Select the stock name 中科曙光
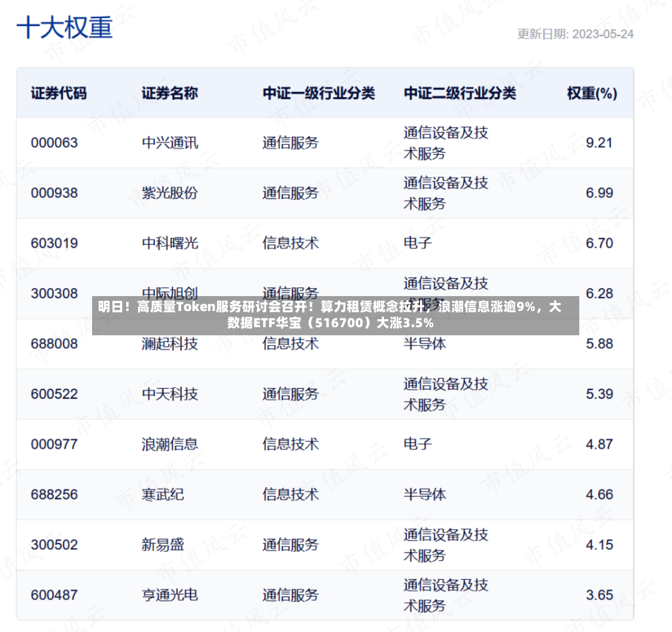 (170, 243)
